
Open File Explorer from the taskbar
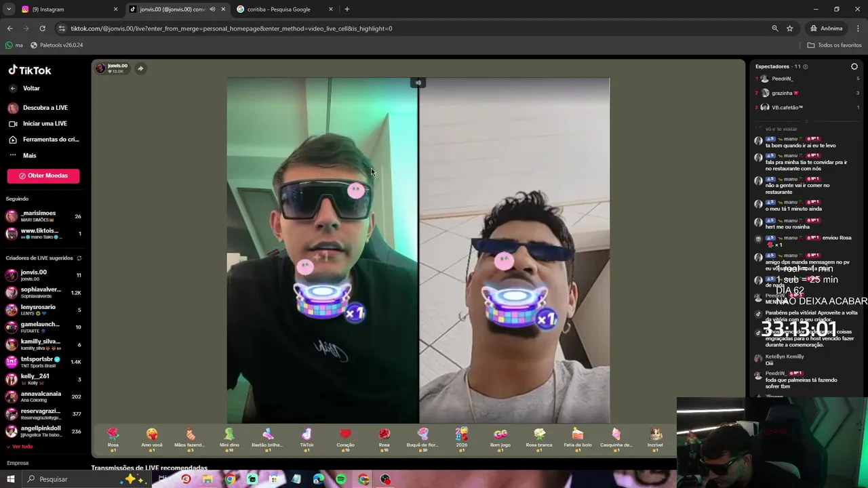pyautogui.click(x=208, y=479)
